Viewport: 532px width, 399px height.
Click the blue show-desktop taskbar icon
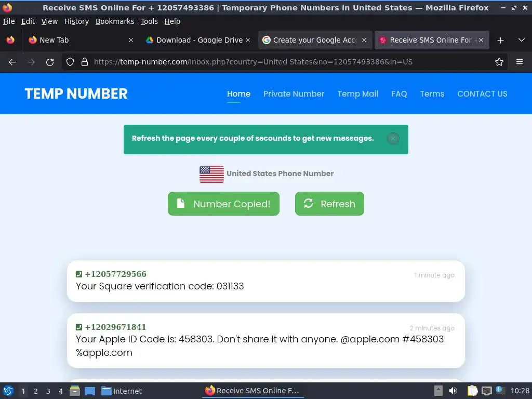(x=90, y=391)
